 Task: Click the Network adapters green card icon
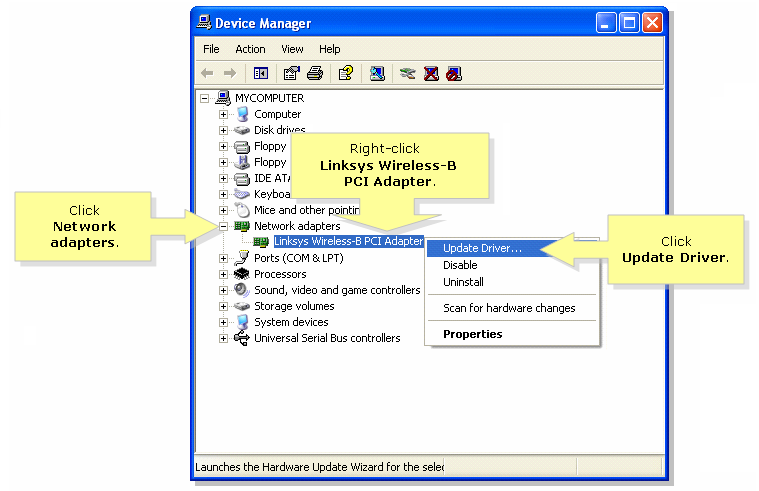coord(242,226)
